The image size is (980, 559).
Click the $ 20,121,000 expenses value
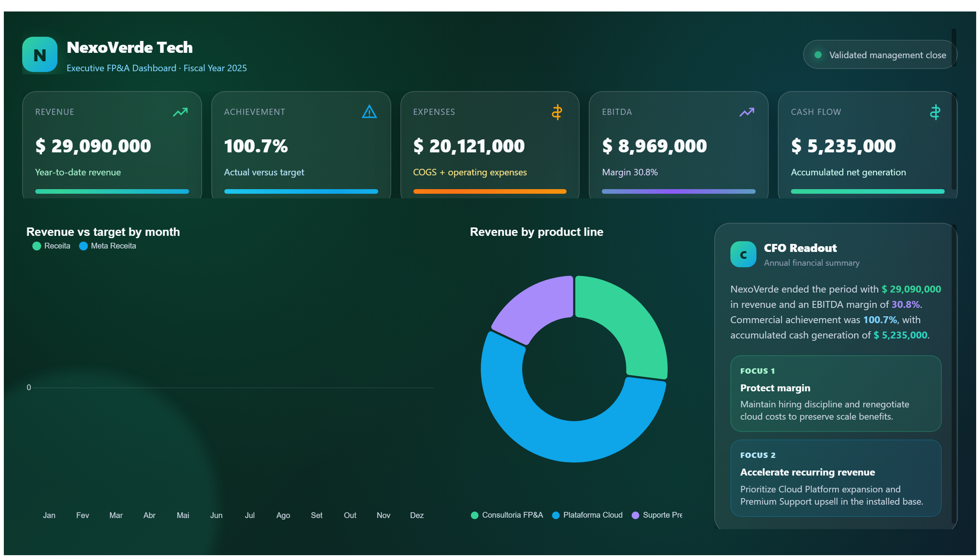pyautogui.click(x=469, y=146)
